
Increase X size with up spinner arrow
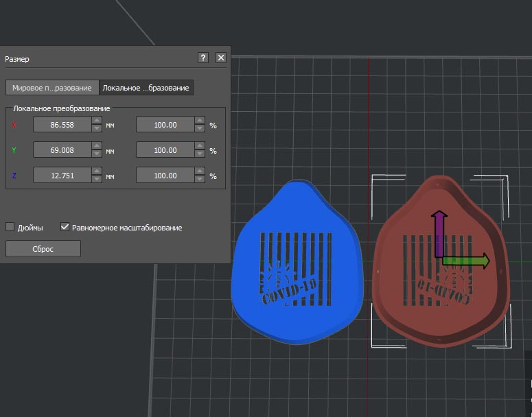tap(97, 121)
